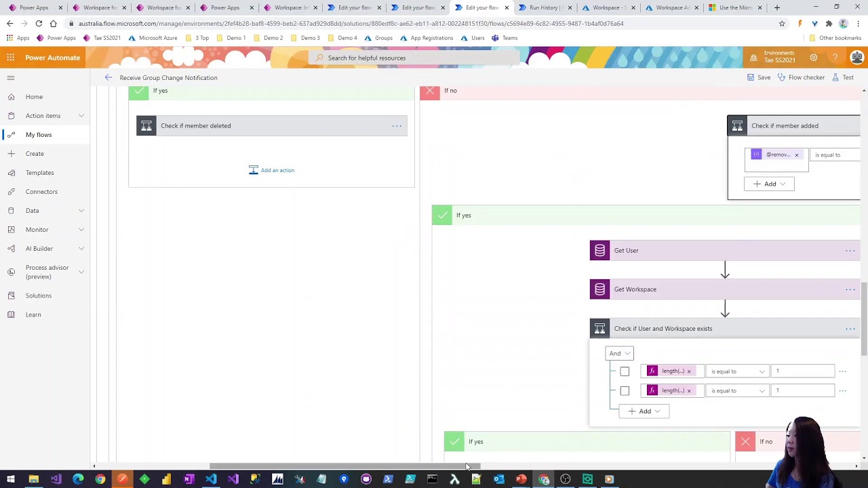Save the flow
Screen dimensions: 868x488
[759, 77]
